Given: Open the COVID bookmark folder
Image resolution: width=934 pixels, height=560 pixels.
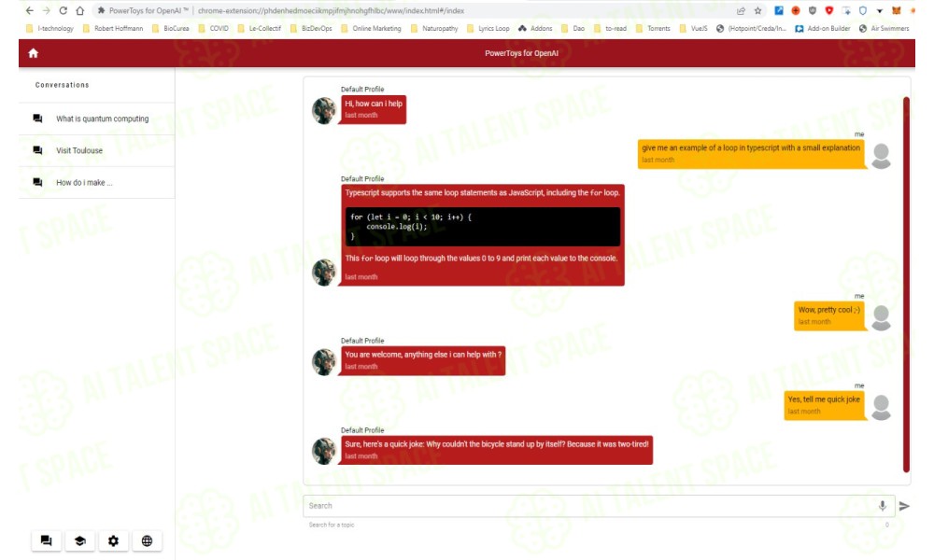Looking at the screenshot, I should (x=213, y=29).
